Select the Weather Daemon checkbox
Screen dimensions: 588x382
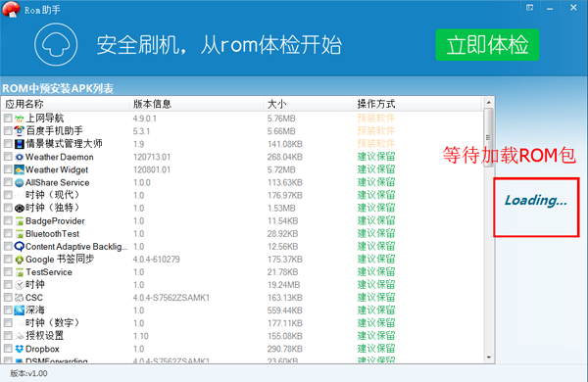(8, 157)
